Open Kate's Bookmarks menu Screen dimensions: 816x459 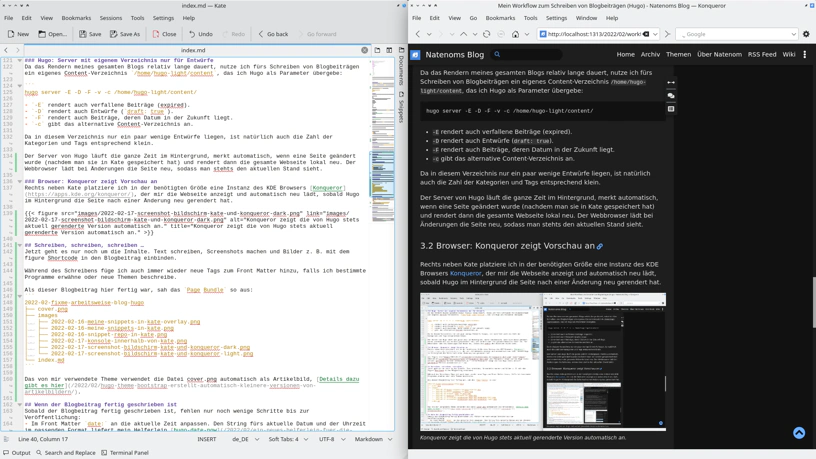[76, 18]
